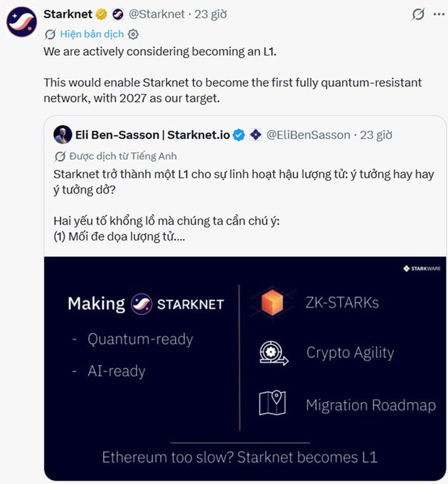
Task: Click Eli Ben-Sasson blue verified badge
Action: pyautogui.click(x=239, y=135)
